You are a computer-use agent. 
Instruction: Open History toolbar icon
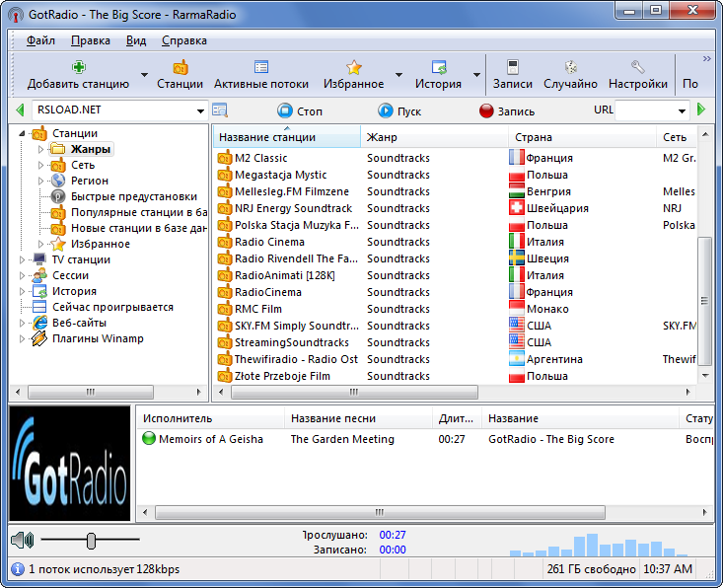point(439,67)
